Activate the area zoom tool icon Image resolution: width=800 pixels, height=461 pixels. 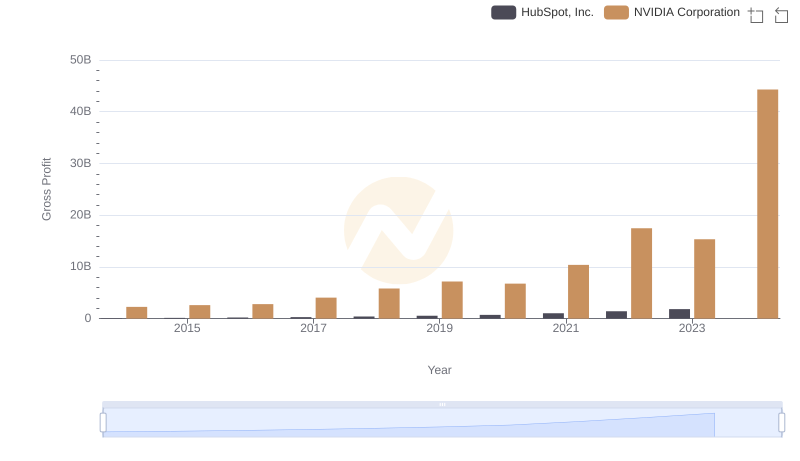click(x=756, y=15)
